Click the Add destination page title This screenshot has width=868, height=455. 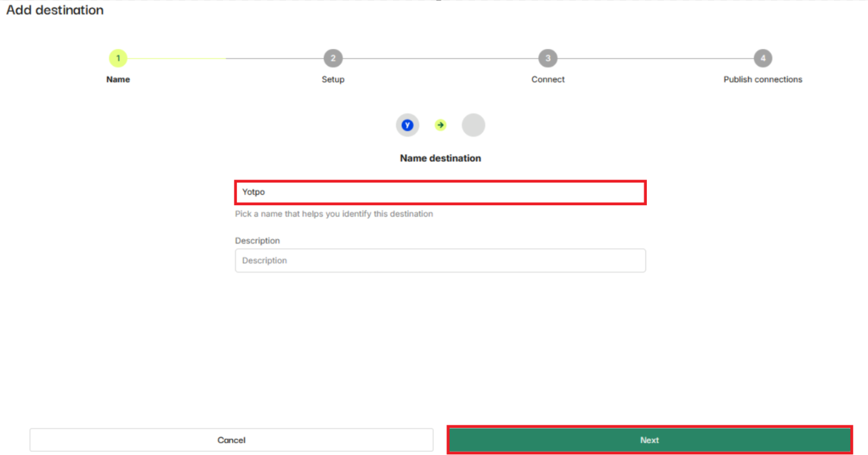[x=55, y=9]
